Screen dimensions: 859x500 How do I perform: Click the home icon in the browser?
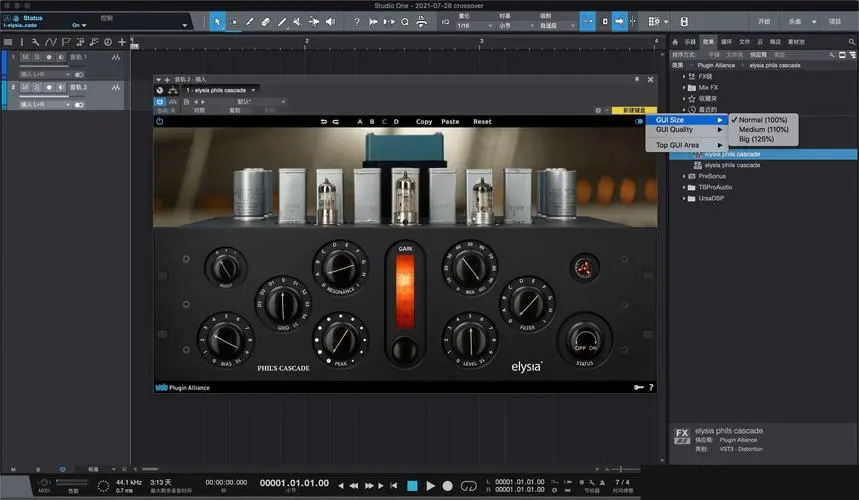pyautogui.click(x=675, y=42)
